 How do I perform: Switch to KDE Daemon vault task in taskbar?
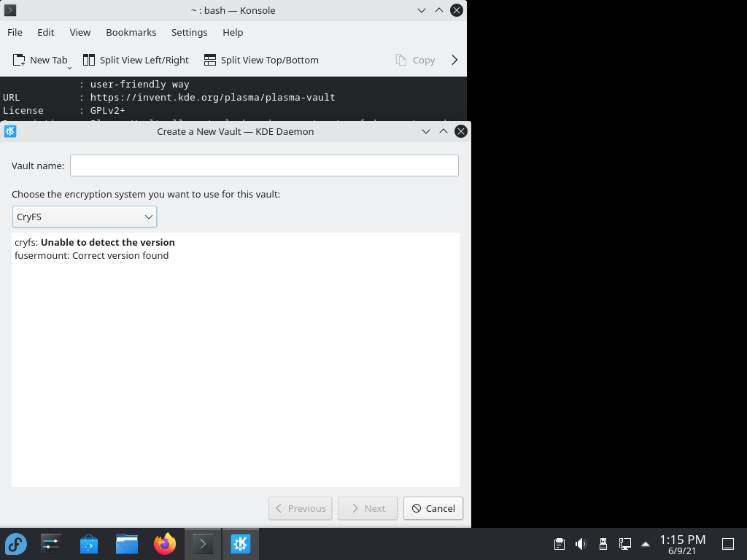(x=241, y=544)
